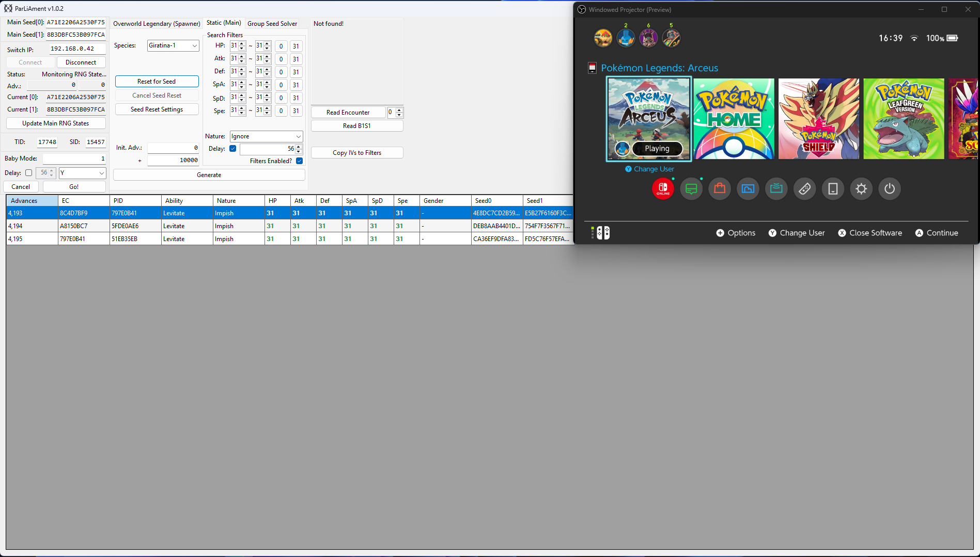Increase Atk maximum spinner value
Image resolution: width=980 pixels, height=557 pixels.
pyautogui.click(x=267, y=56)
